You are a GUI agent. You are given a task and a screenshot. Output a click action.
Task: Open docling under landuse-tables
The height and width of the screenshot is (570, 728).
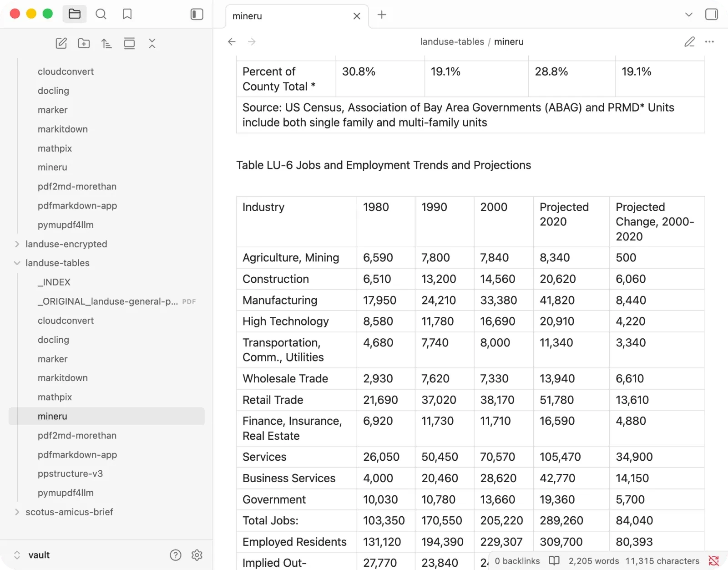click(x=53, y=340)
